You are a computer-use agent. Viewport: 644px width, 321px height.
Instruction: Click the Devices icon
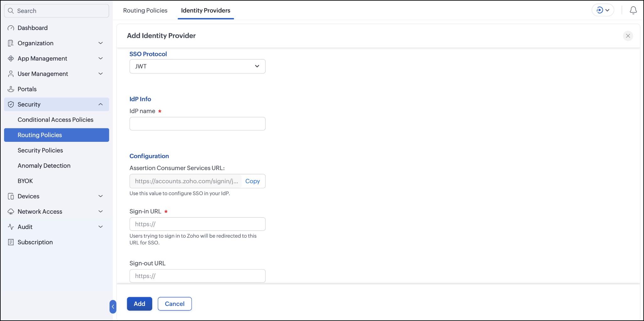point(11,196)
